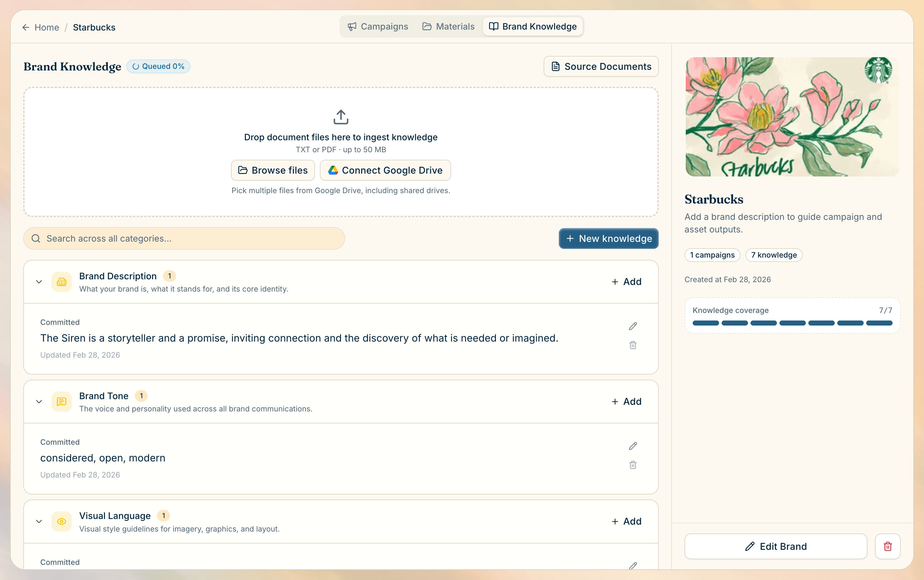Delete the brand with red trash icon
924x580 pixels.
pyautogui.click(x=888, y=546)
